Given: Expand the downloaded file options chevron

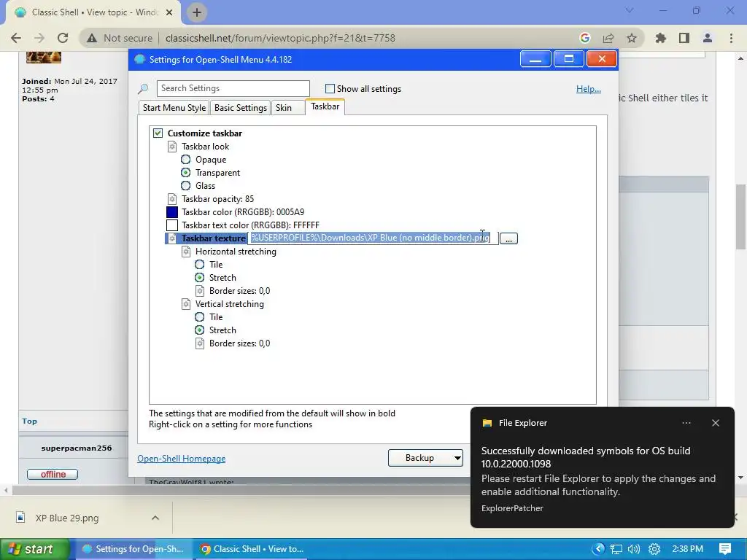Looking at the screenshot, I should 155,518.
